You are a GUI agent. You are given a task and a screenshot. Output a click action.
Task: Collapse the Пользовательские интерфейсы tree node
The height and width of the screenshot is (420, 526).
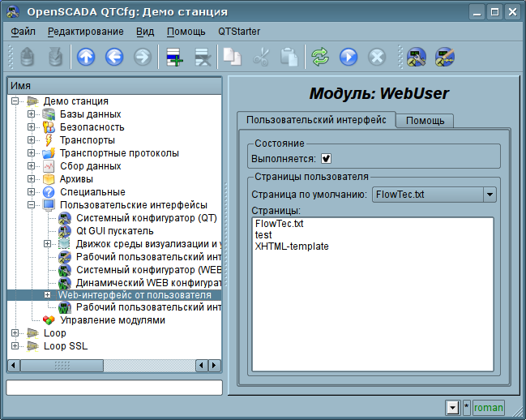[32, 205]
